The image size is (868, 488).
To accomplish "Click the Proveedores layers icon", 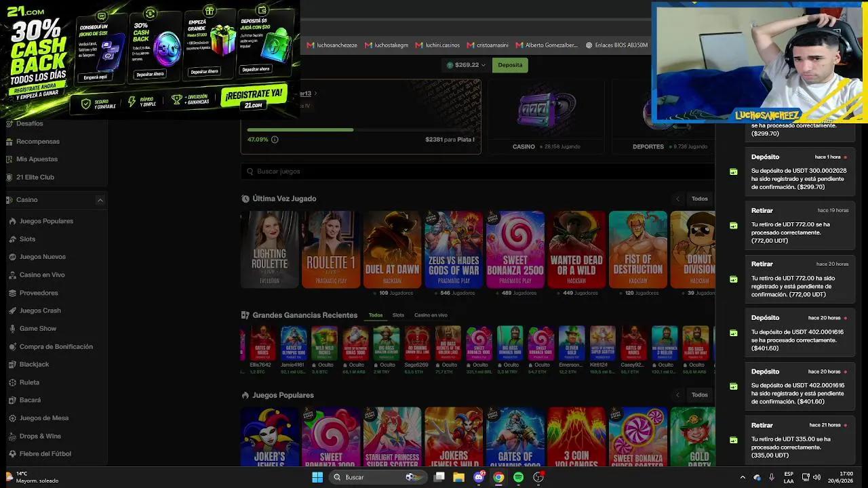I will click(13, 293).
